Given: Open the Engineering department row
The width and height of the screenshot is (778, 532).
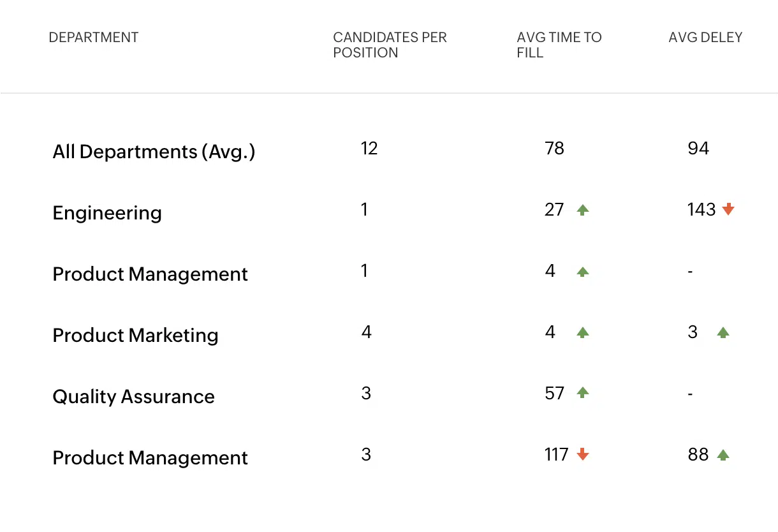Looking at the screenshot, I should click(107, 213).
